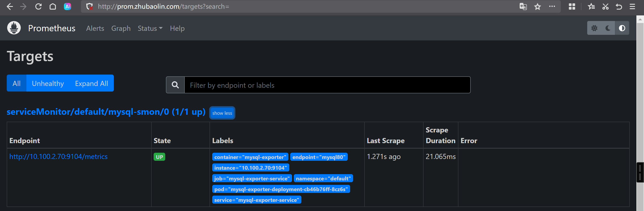Expand the Status dropdown menu
The height and width of the screenshot is (211, 644).
150,28
